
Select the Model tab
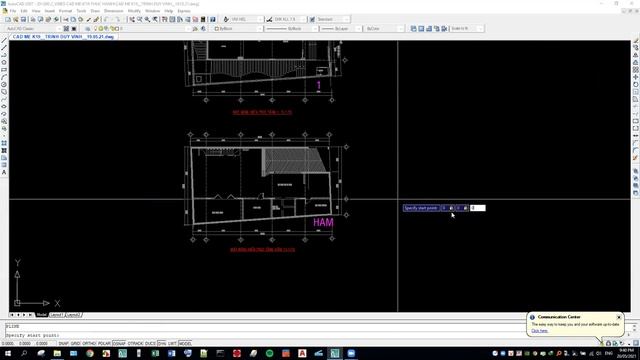(42, 315)
